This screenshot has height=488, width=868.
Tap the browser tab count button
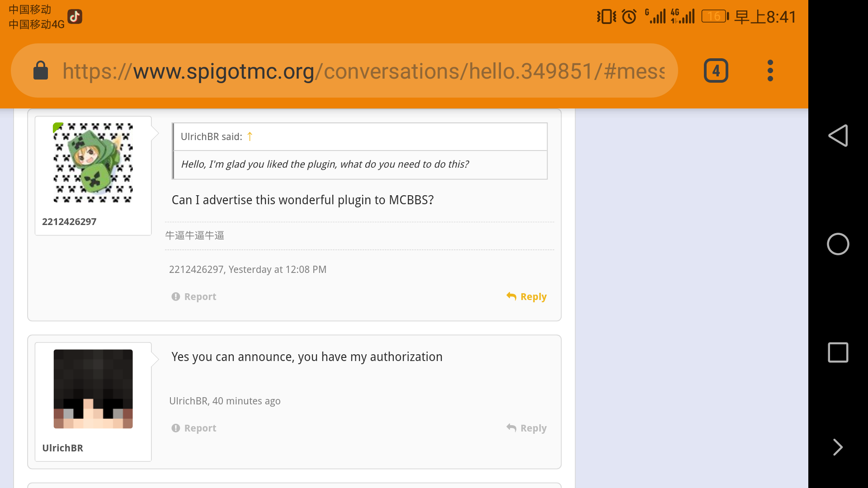coord(716,70)
